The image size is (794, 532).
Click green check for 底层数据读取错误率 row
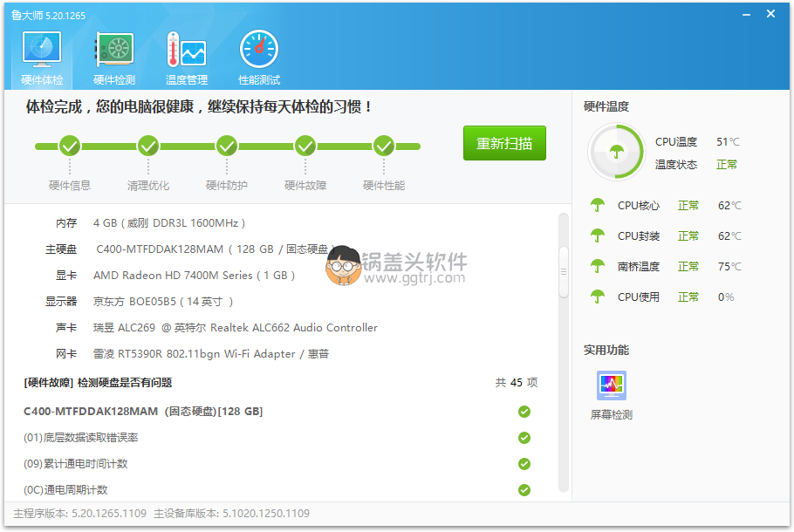coord(524,438)
